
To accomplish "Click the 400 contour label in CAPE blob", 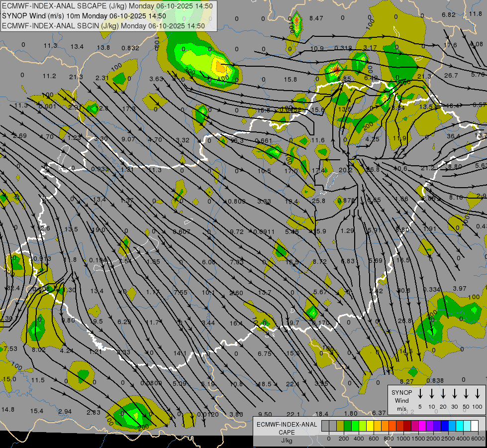I will (223, 78).
